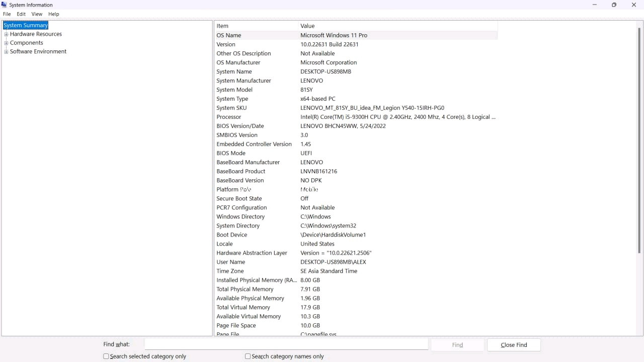Click the System SKU value text
Image resolution: width=644 pixels, height=362 pixels.
[x=372, y=108]
